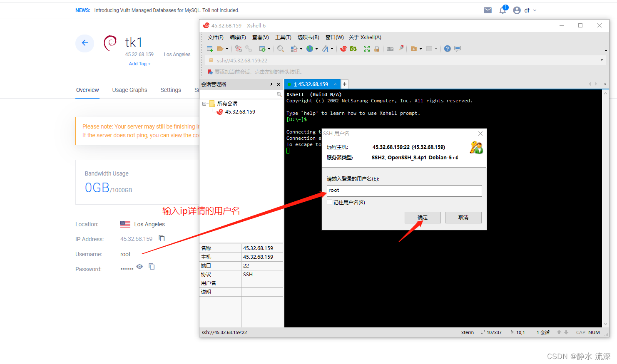617x364 pixels.
Task: Click the padlock lock-screen toolbar icon
Action: pos(377,49)
